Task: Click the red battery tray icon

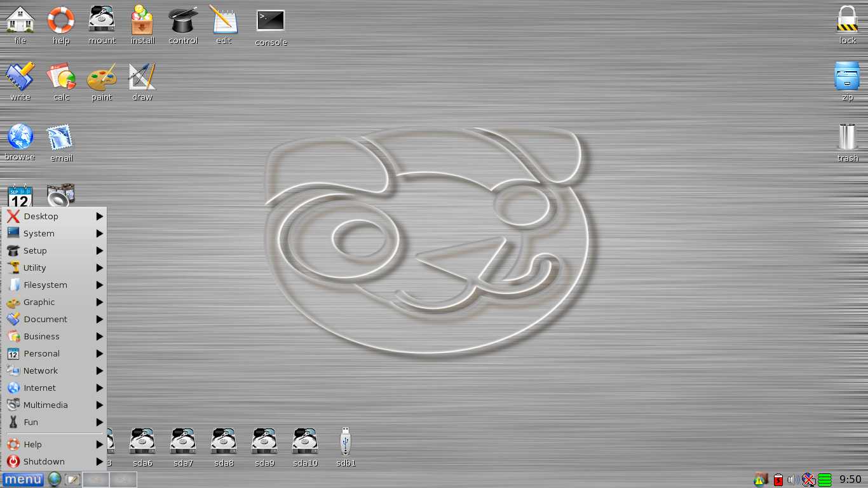Action: (778, 480)
